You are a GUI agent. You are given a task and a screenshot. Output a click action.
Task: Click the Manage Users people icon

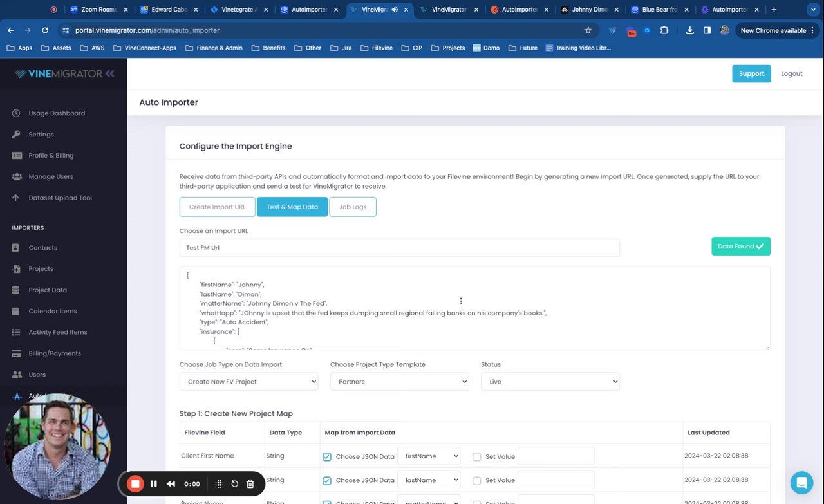click(16, 177)
